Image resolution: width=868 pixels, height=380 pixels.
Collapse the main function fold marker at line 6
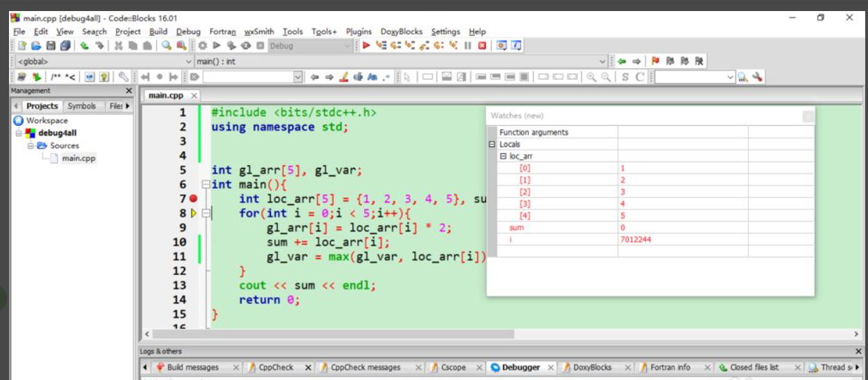pyautogui.click(x=205, y=184)
